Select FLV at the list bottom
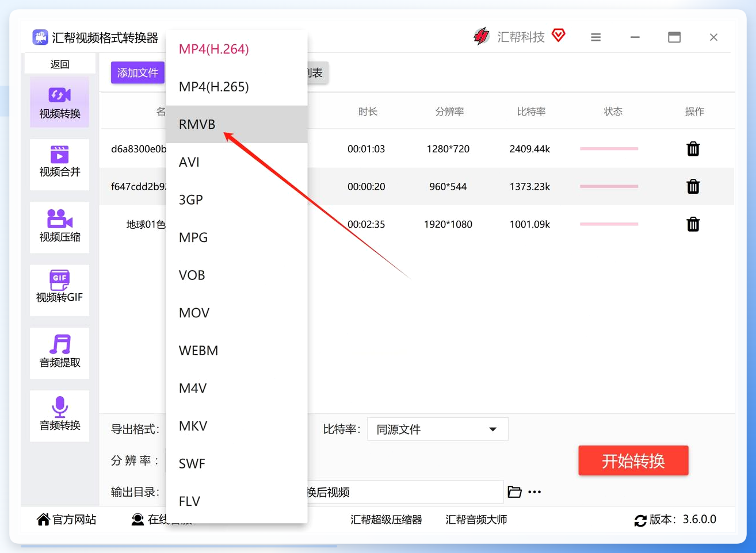756x553 pixels. 237,501
